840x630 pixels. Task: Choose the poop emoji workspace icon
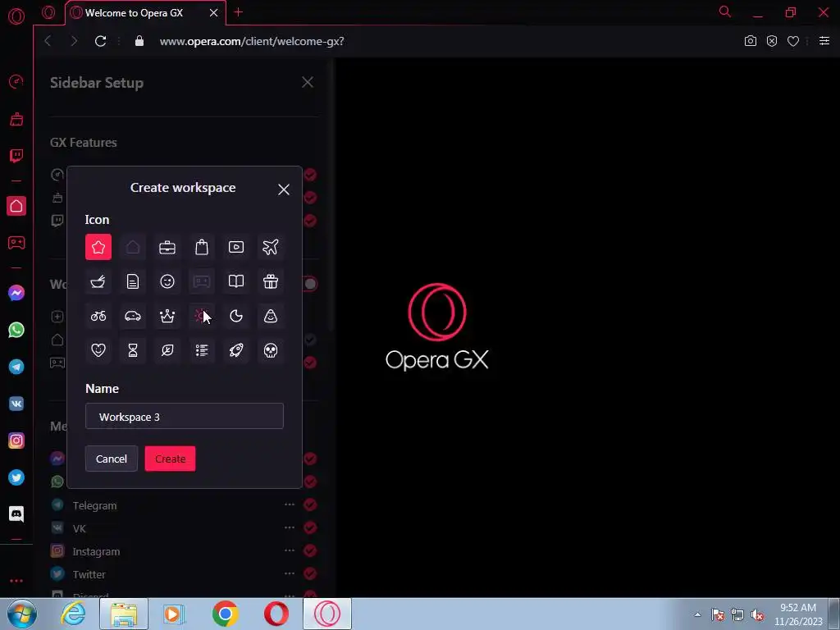click(x=271, y=316)
